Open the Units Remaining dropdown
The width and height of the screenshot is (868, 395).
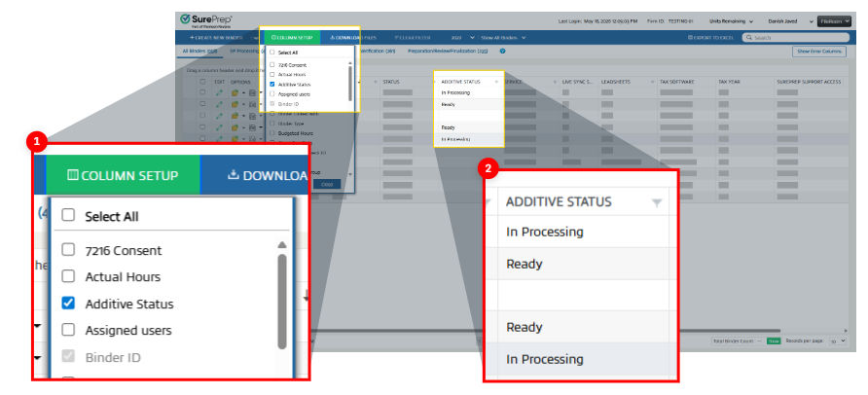point(731,21)
